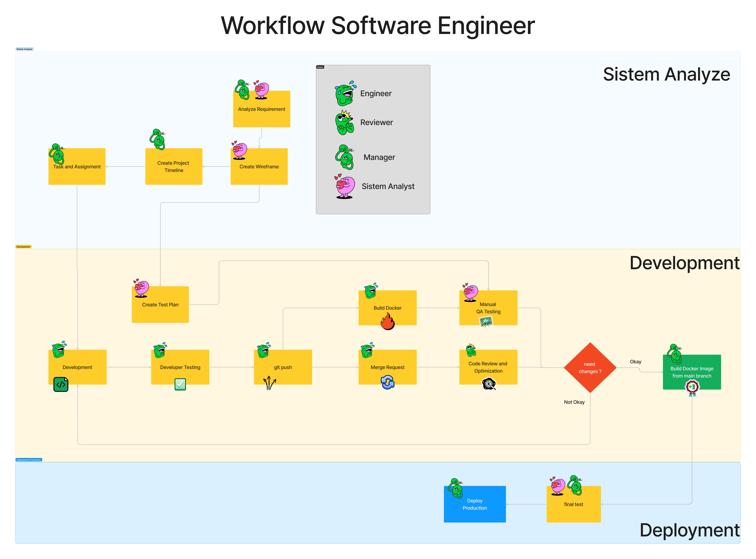The image size is (756, 559).
Task: Select the red need changes decision diamond
Action: pos(590,368)
